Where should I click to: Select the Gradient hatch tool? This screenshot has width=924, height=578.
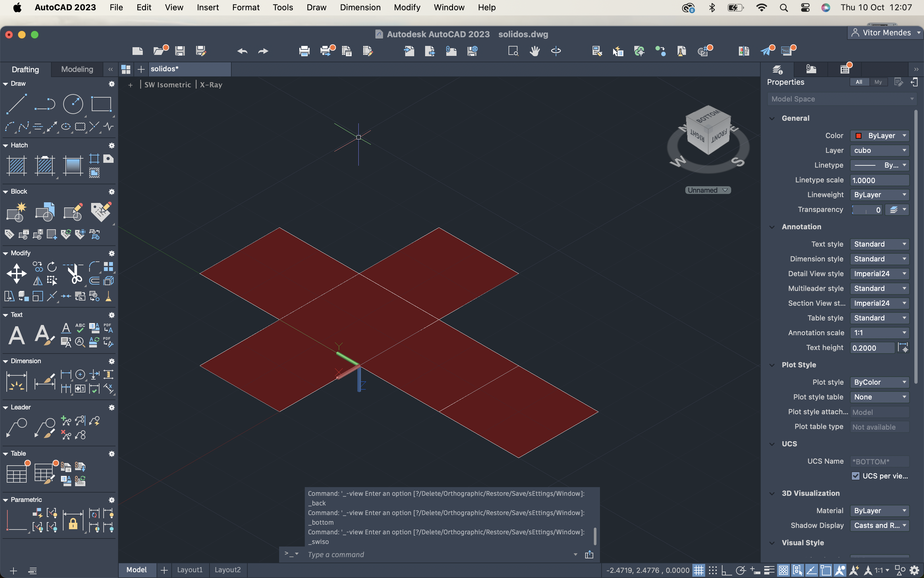point(73,165)
